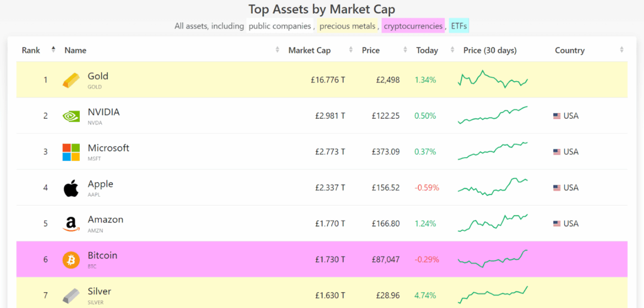
Task: Click the USA flag in NVIDIA row
Action: click(557, 116)
